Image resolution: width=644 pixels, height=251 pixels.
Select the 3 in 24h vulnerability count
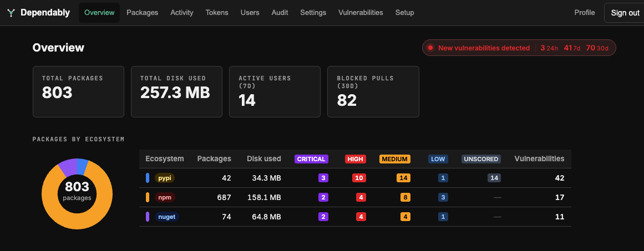coord(549,48)
